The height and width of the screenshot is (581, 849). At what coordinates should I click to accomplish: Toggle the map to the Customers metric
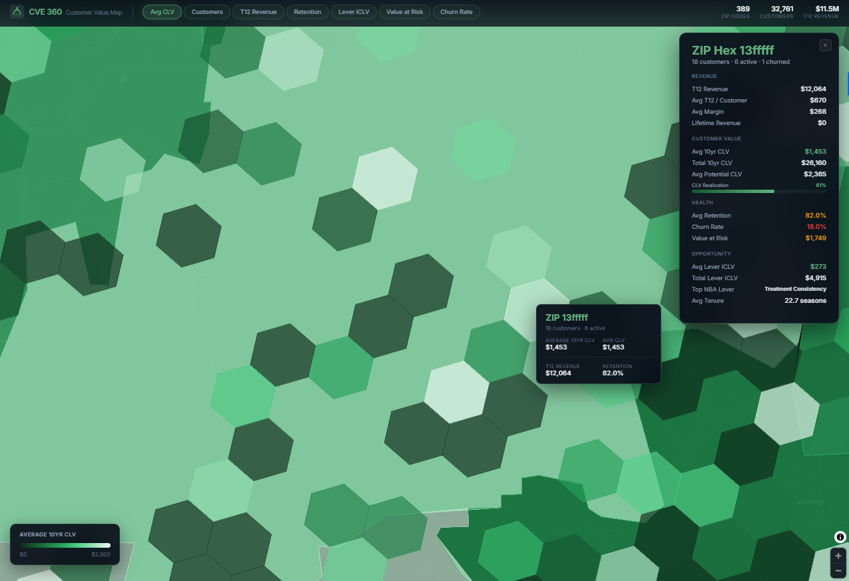point(207,13)
